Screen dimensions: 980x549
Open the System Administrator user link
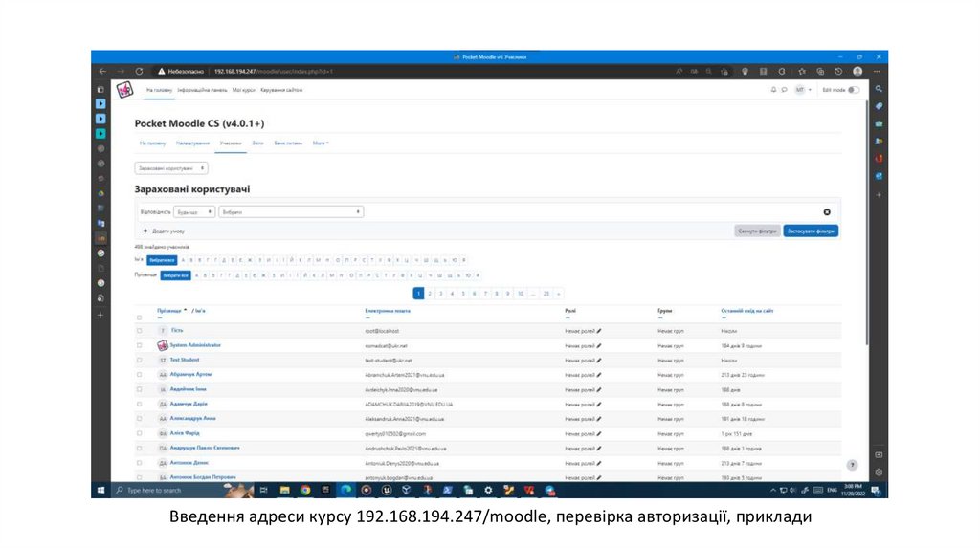[x=195, y=345]
